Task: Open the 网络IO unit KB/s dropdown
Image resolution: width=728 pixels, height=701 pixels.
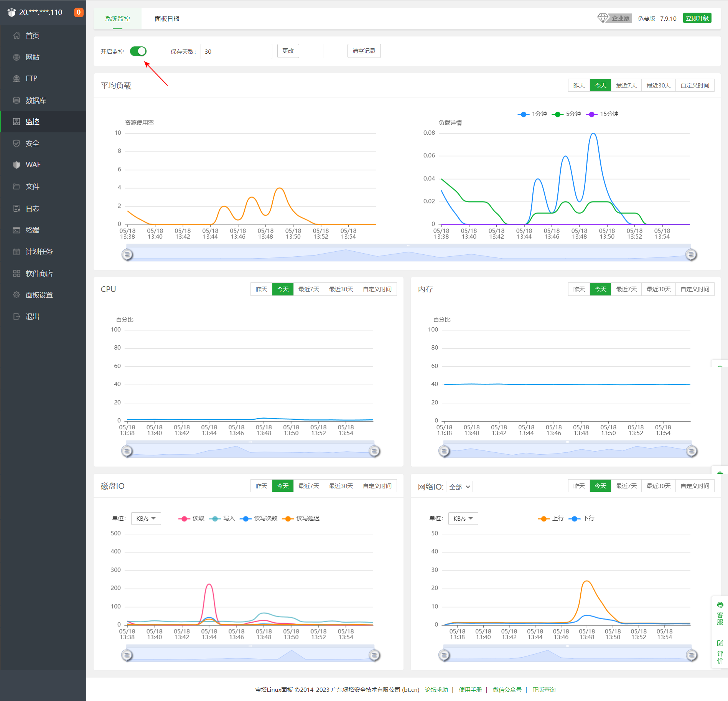Action: coord(463,518)
